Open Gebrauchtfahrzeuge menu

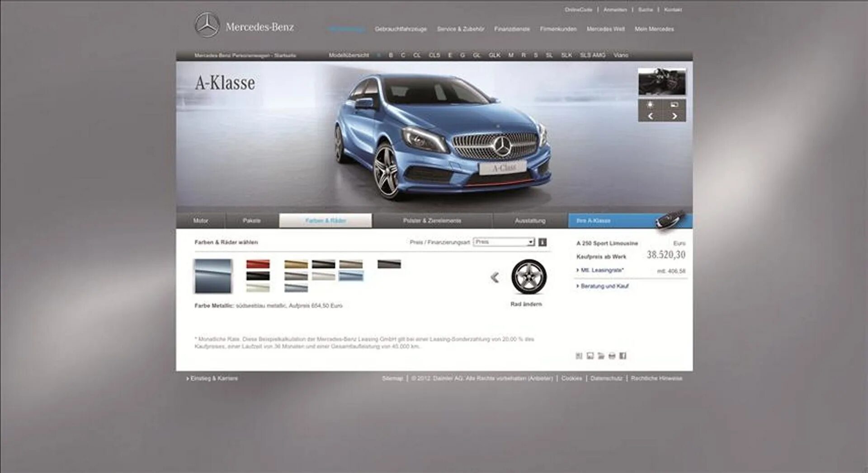[401, 29]
